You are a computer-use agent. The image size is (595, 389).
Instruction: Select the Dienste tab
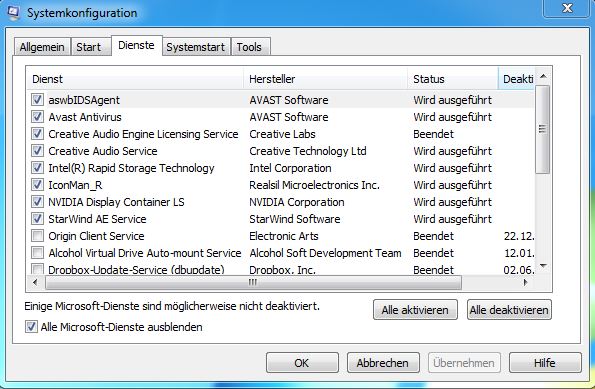[137, 46]
